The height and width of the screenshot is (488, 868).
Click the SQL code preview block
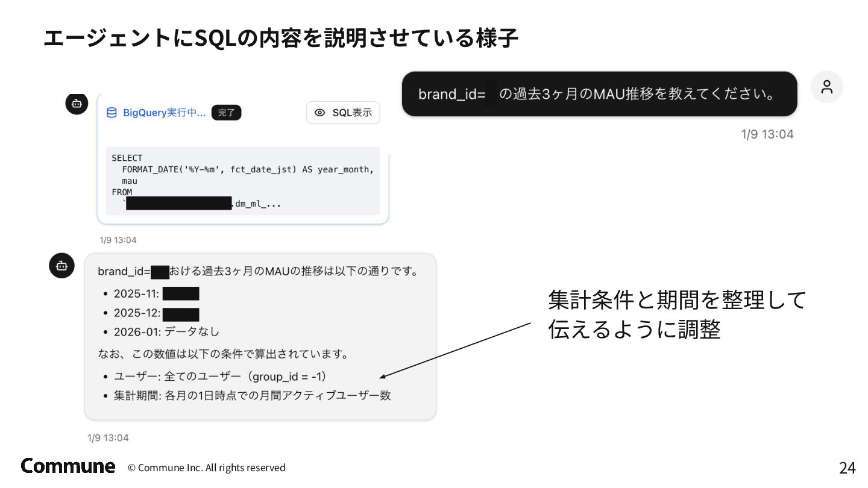(243, 181)
